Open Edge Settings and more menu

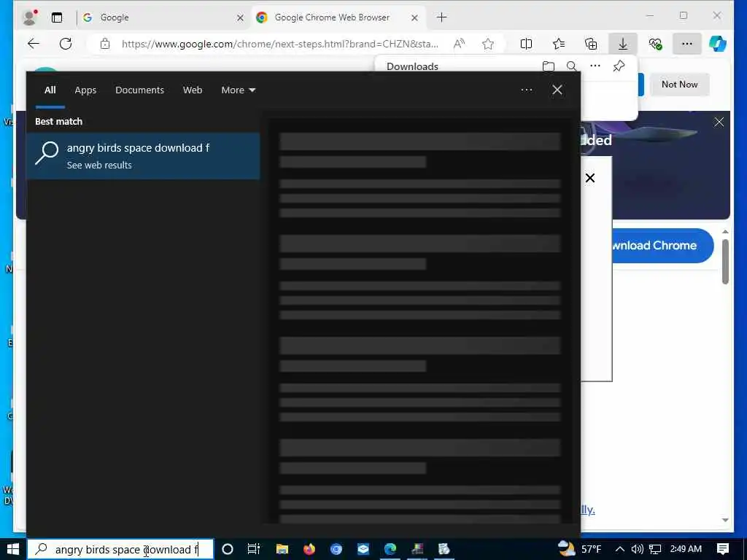[687, 44]
